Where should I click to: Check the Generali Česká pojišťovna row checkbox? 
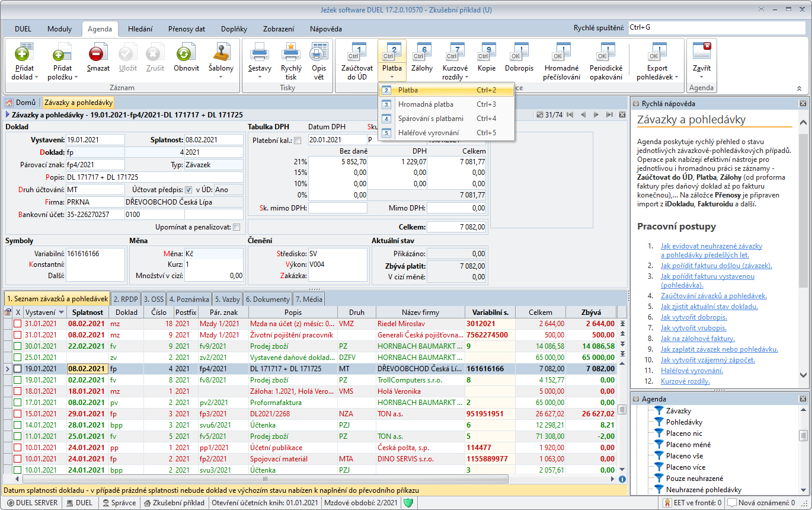pyautogui.click(x=18, y=335)
